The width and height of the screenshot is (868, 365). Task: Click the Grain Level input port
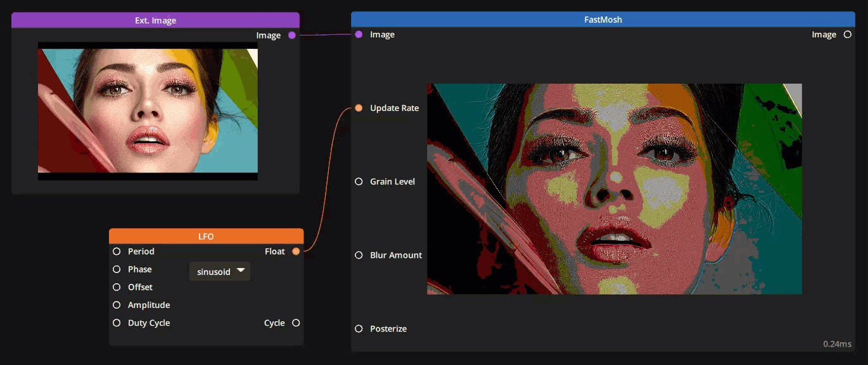[x=359, y=182]
